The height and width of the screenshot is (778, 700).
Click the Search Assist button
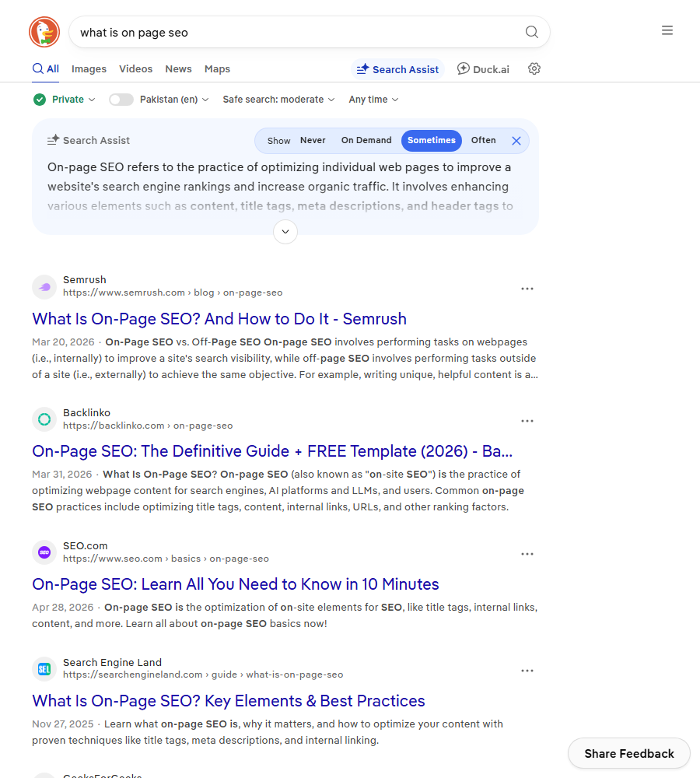point(397,69)
